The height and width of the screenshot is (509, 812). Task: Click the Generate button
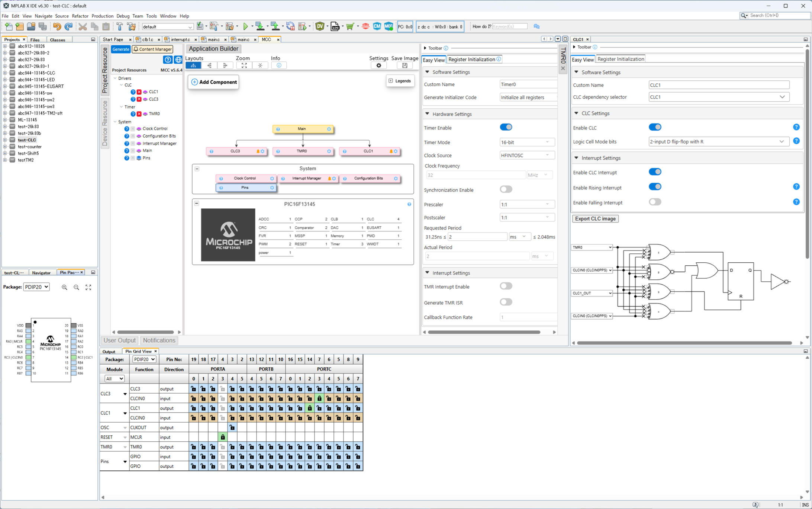click(x=120, y=49)
